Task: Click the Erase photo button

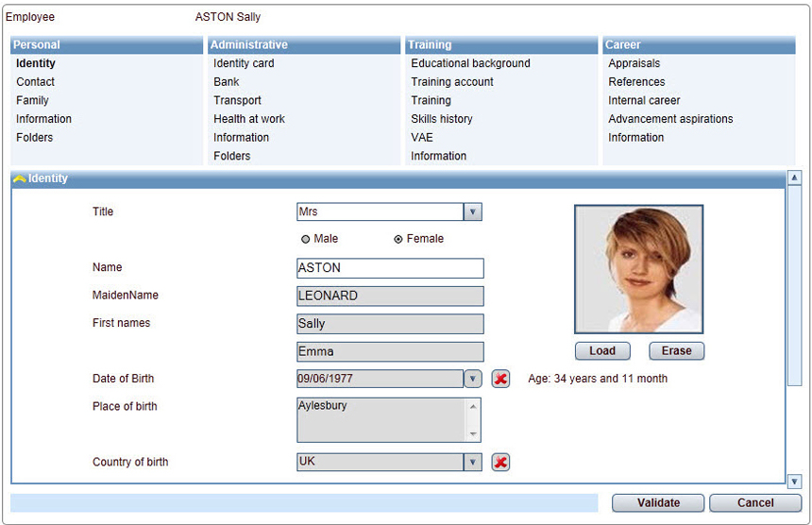Action: [x=676, y=351]
